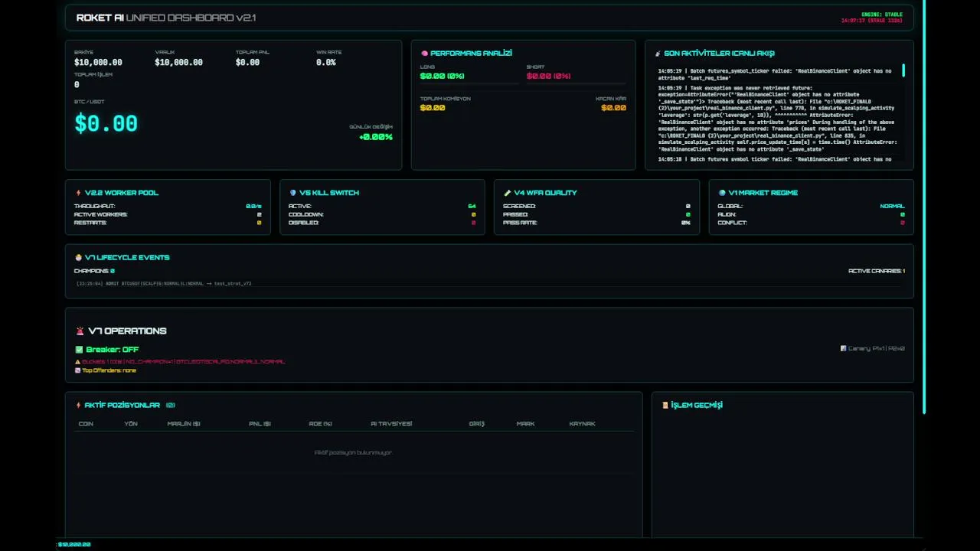Click the lightning icon beside Aktif Pozisyonlar

(x=78, y=405)
